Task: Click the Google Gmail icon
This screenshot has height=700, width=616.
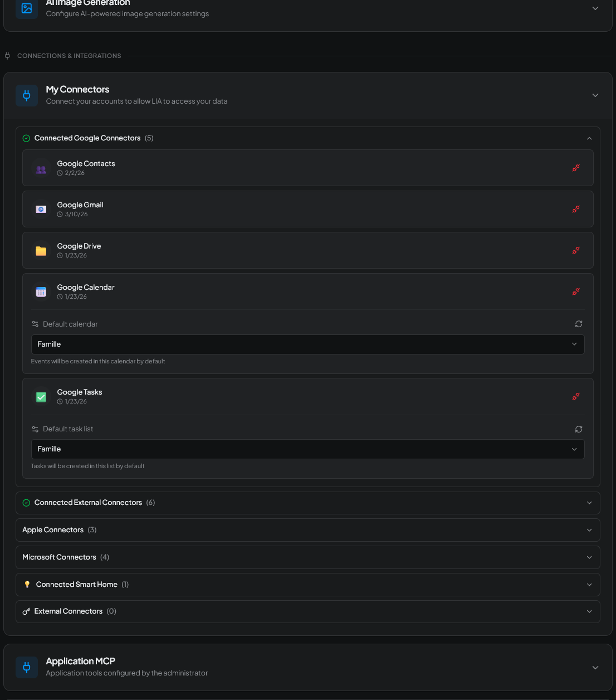Action: 41,210
